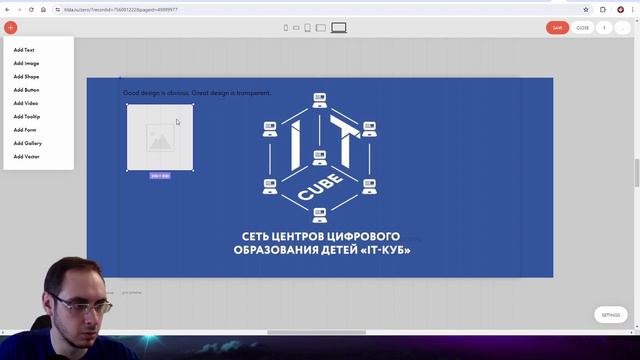Screen dimensions: 640x360
Task: Switch to tablet portrait screen preview
Action: 307,28
